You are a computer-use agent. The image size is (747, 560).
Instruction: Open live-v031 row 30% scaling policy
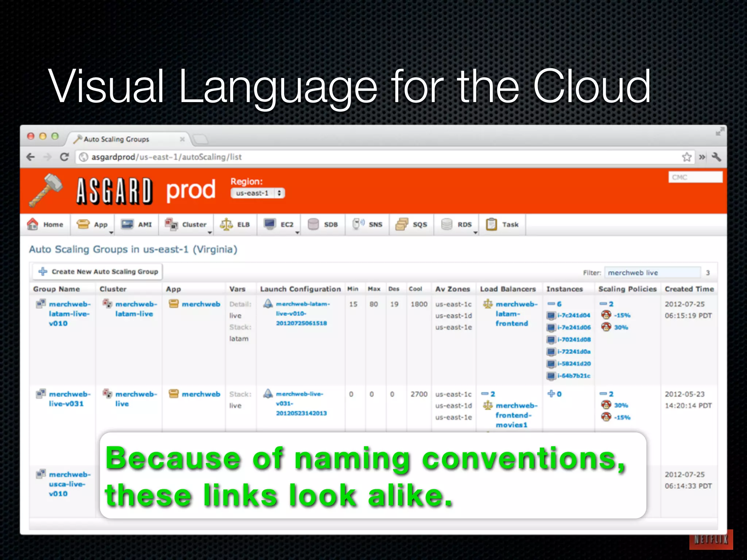[621, 405]
